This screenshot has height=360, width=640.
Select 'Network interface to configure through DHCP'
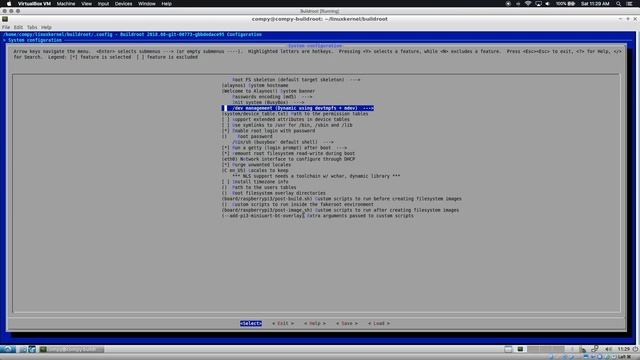pos(288,159)
